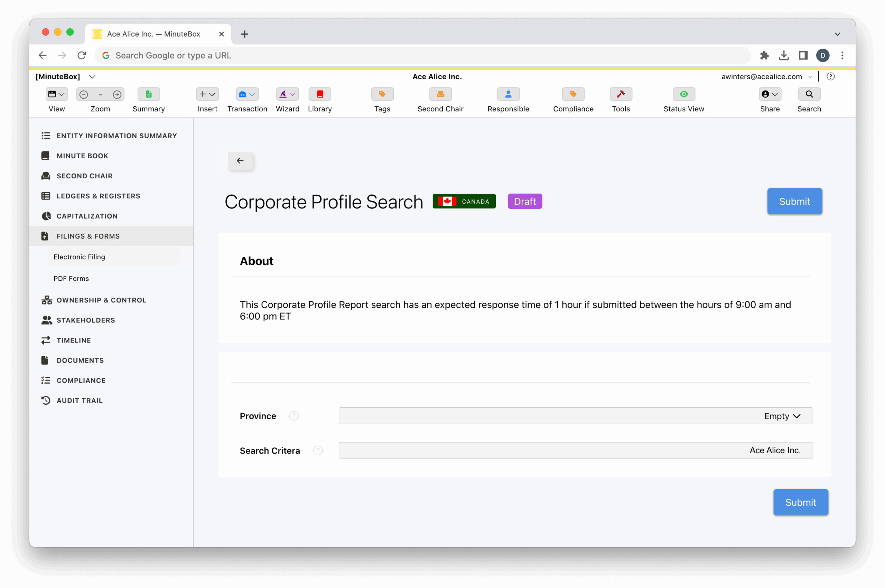The image size is (885, 588).
Task: Open the Second Chair toolbar icon
Action: (x=440, y=94)
